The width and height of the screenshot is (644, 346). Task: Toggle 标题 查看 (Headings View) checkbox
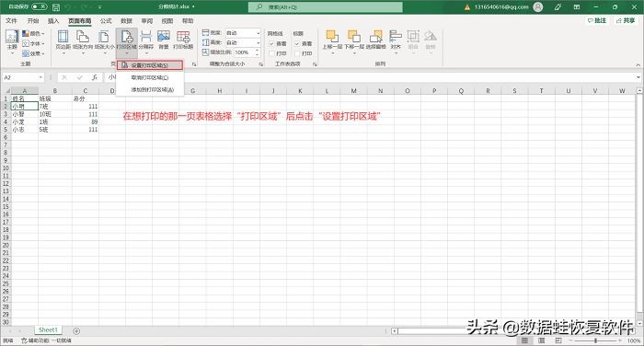coord(297,43)
